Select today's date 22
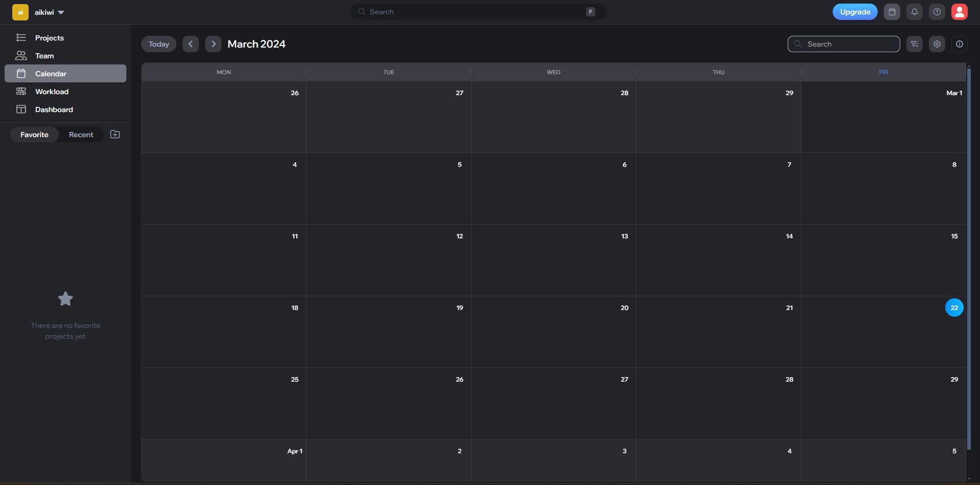 (954, 307)
